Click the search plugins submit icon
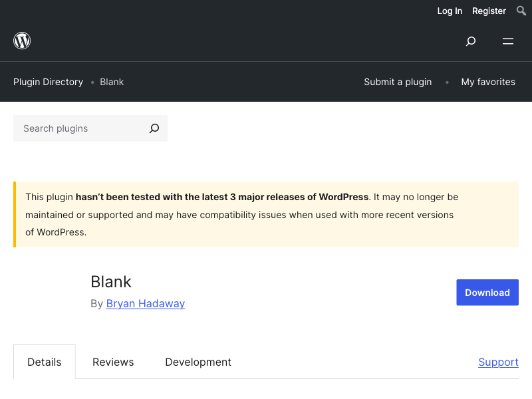Viewport: 532px width, 399px height. (x=154, y=128)
